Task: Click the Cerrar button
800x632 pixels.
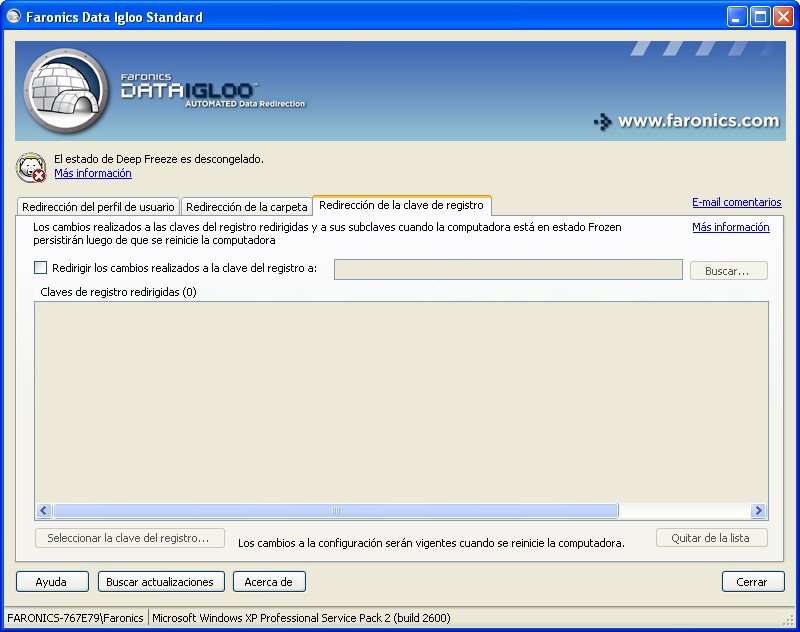Action: click(x=753, y=582)
